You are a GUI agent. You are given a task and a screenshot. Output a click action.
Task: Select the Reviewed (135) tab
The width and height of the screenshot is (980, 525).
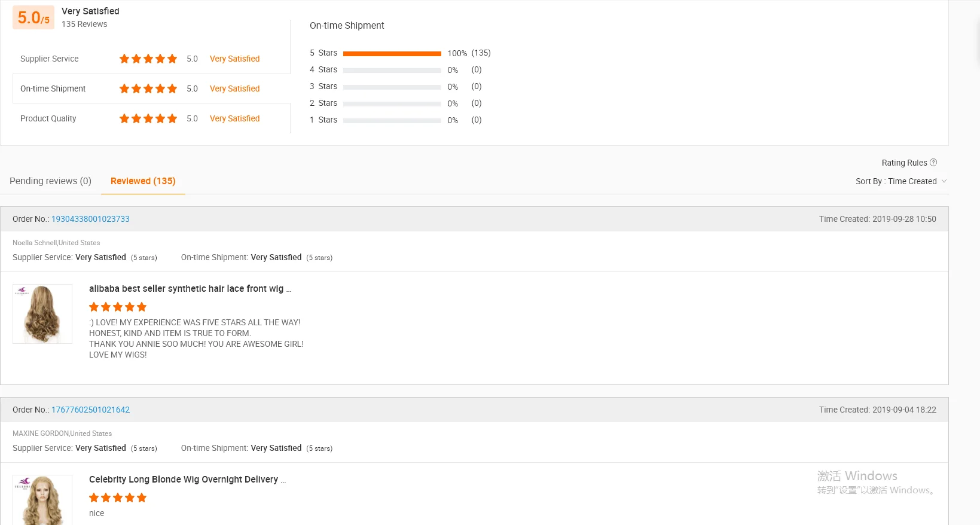tap(143, 181)
